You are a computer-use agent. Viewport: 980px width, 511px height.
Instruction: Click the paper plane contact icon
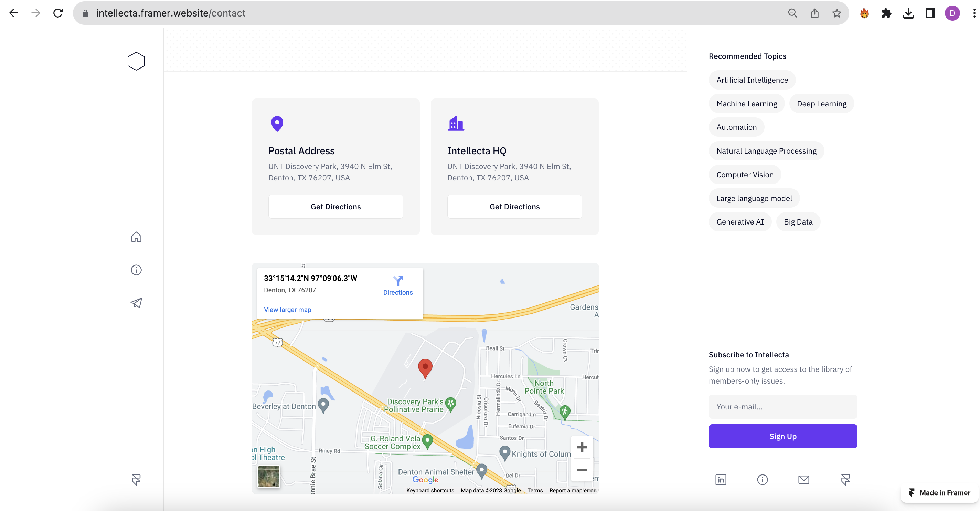(x=136, y=303)
